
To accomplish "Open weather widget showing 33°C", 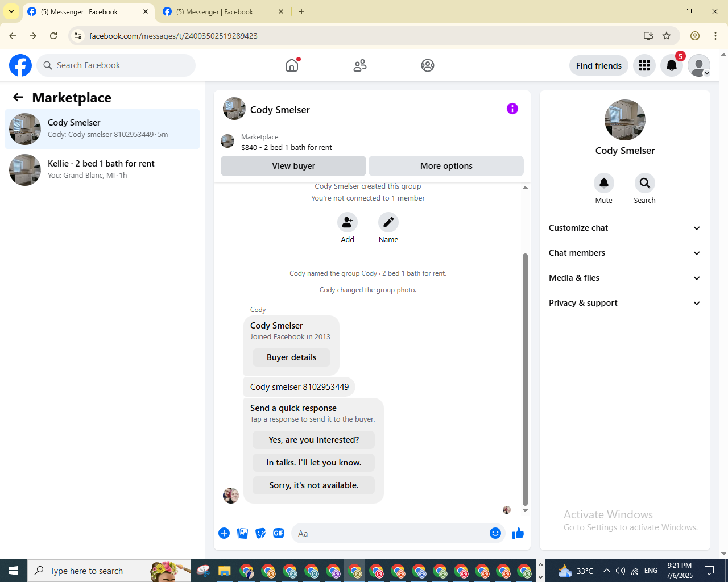I will [576, 571].
